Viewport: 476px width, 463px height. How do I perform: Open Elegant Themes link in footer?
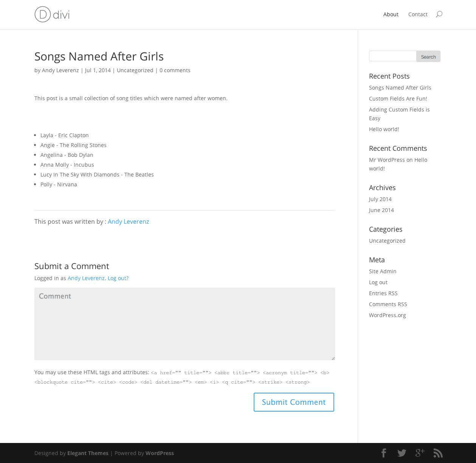[88, 453]
